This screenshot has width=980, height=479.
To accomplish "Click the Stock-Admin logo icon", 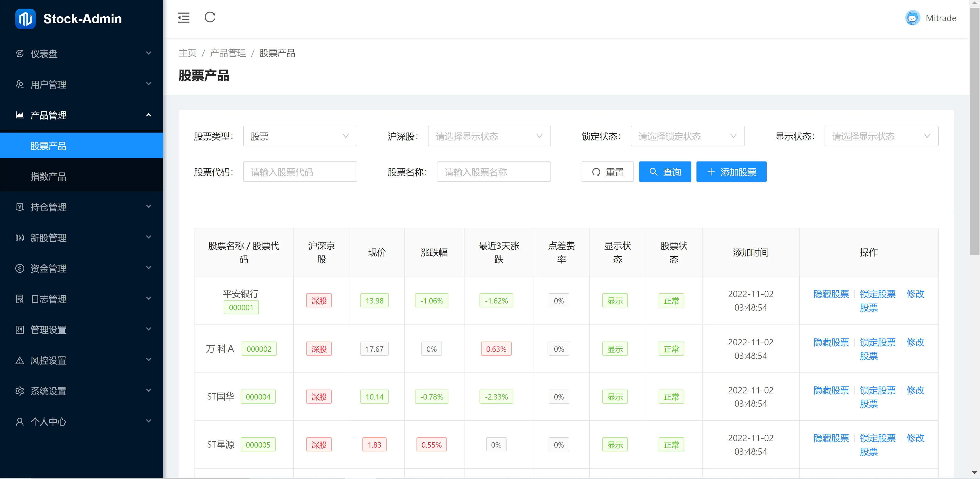I will (25, 19).
